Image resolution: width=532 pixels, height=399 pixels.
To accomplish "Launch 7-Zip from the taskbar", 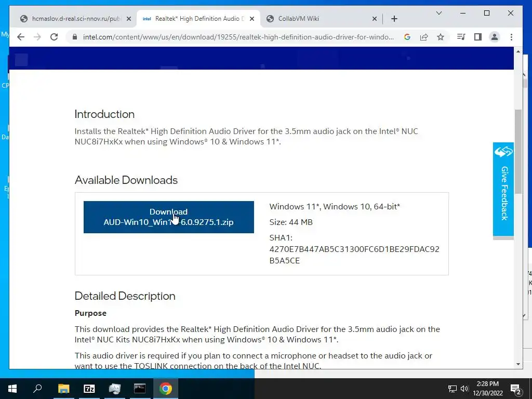I will [x=89, y=389].
